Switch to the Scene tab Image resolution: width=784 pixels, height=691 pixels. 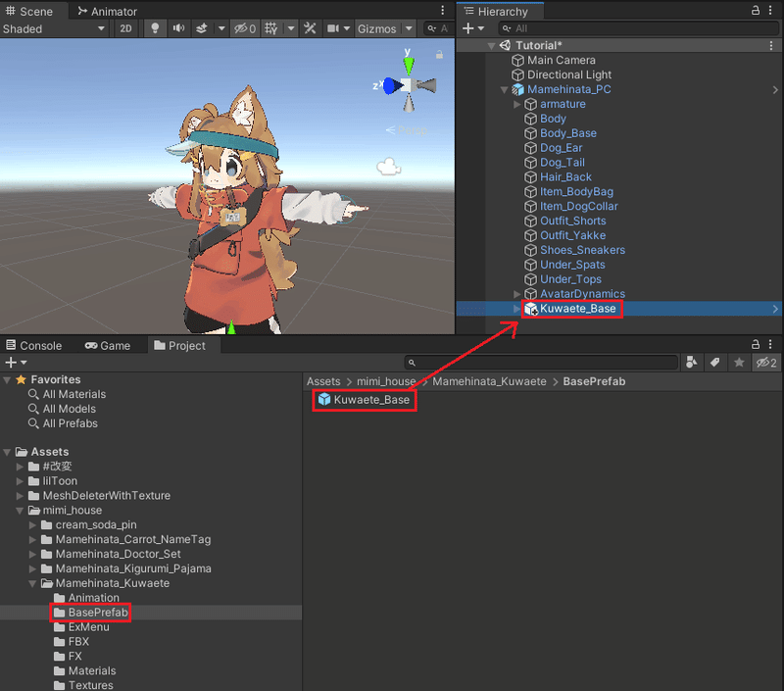point(29,11)
